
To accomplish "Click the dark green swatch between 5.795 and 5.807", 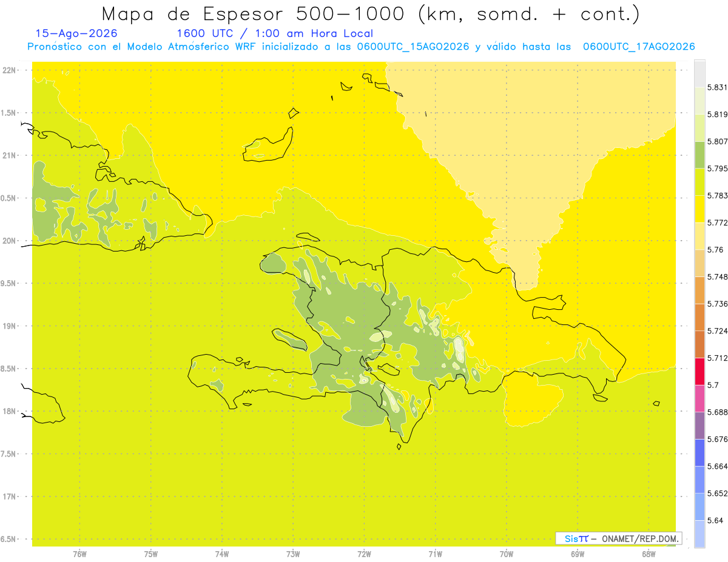I will tap(699, 155).
